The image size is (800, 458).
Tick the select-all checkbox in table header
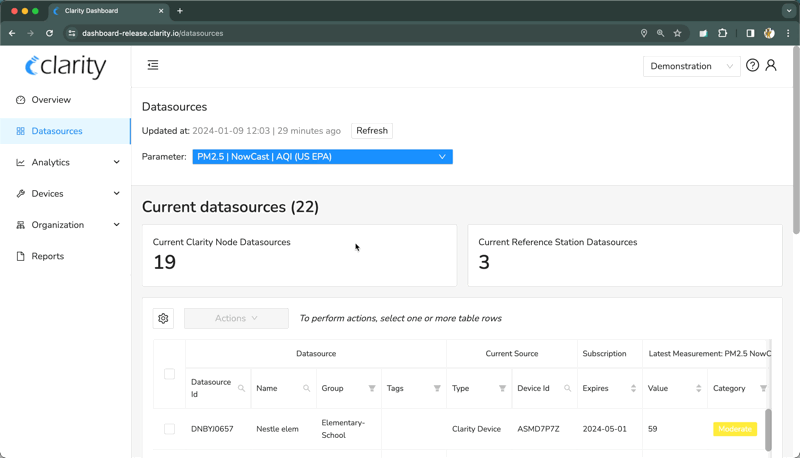click(x=169, y=374)
